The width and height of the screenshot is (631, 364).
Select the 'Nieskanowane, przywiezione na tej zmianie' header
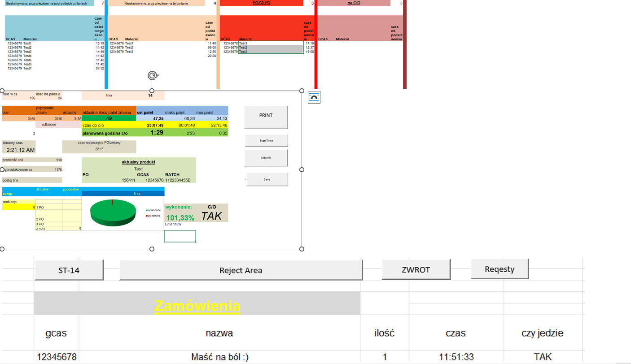tap(156, 3)
